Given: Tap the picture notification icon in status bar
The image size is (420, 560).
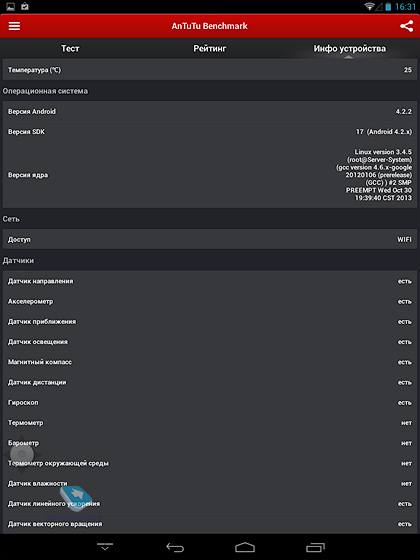Looking at the screenshot, I should click(x=10, y=6).
